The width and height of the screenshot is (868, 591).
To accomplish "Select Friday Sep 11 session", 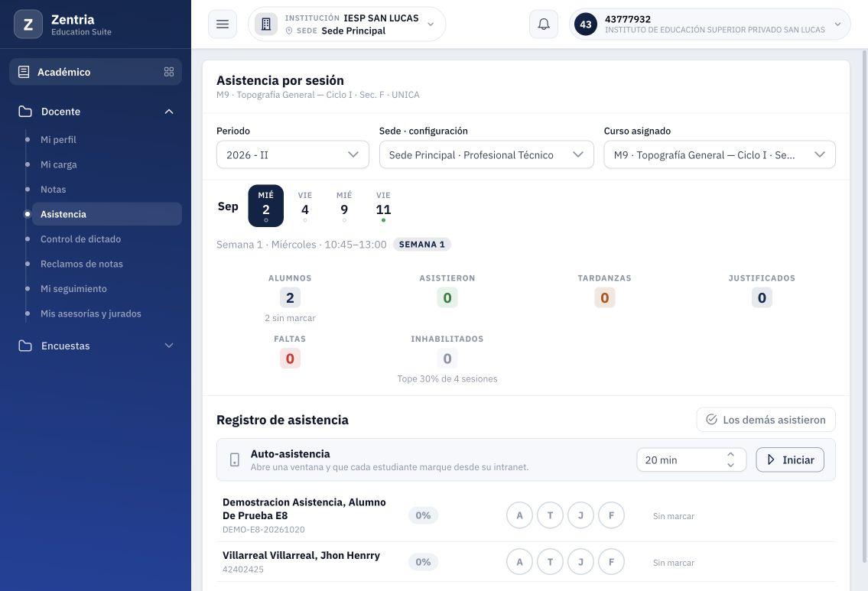I will (x=383, y=206).
